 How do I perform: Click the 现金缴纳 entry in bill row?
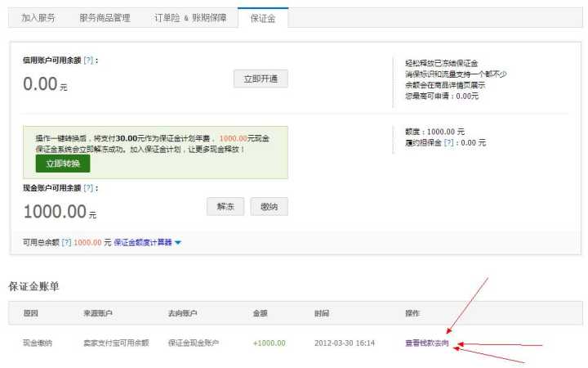37,343
